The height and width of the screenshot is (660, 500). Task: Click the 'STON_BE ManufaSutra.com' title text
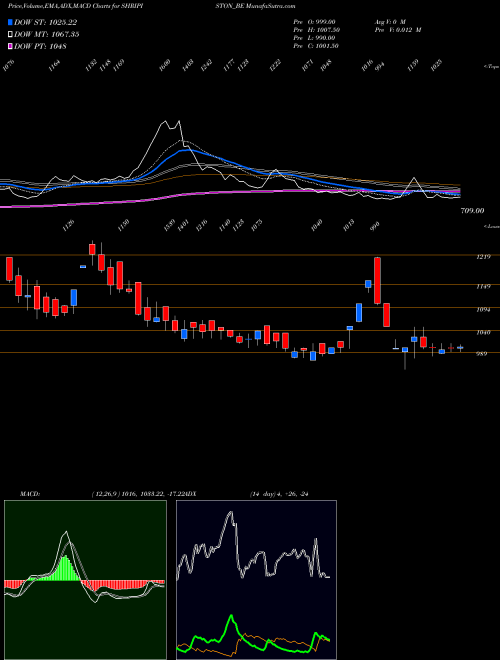point(256,6)
